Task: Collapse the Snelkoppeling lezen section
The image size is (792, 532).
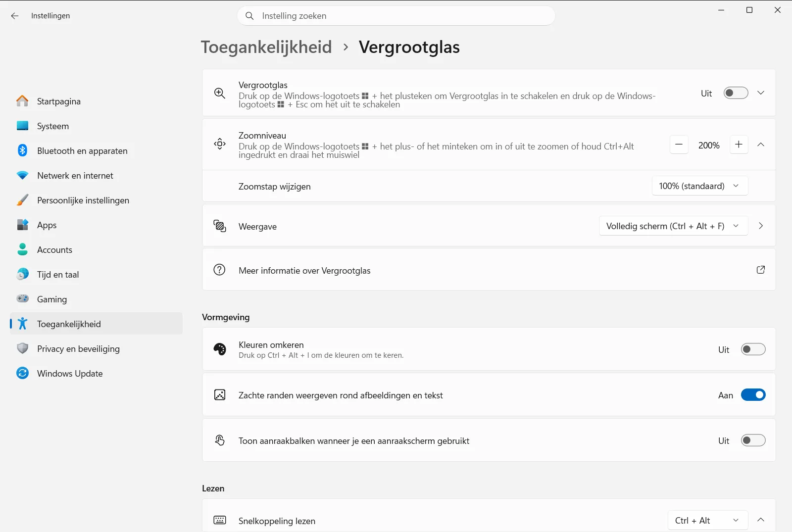Action: tap(761, 520)
